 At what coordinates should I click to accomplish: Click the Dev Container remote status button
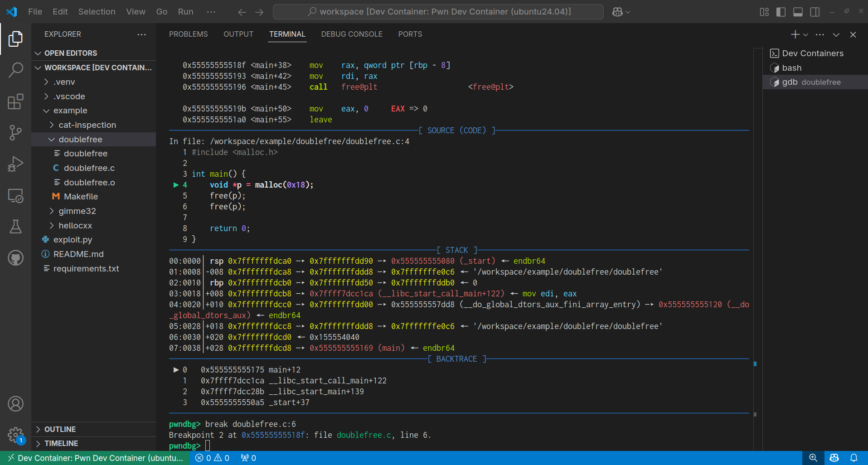(x=95, y=458)
